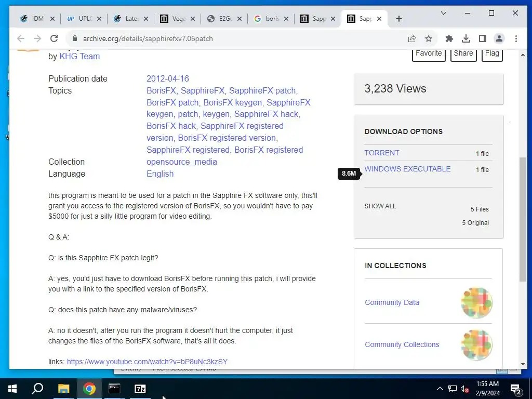This screenshot has width=532, height=399.
Task: Open the BorisFX registered topic link
Action: pos(269,150)
